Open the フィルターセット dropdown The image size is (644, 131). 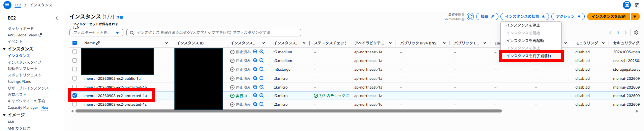(x=96, y=33)
